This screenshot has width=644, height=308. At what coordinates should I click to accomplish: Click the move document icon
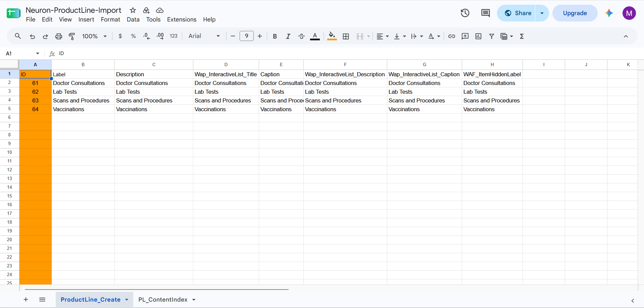point(146,10)
